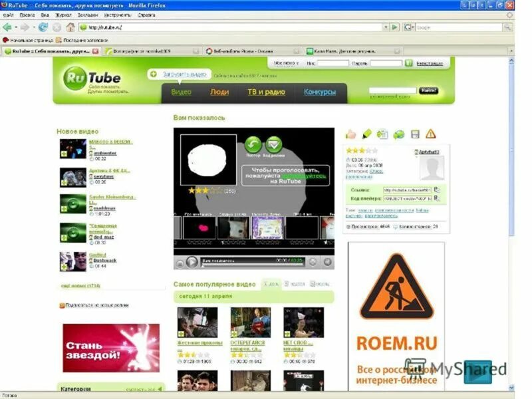Click the green Повтор replay icon in player
The height and width of the screenshot is (399, 532).
click(253, 144)
